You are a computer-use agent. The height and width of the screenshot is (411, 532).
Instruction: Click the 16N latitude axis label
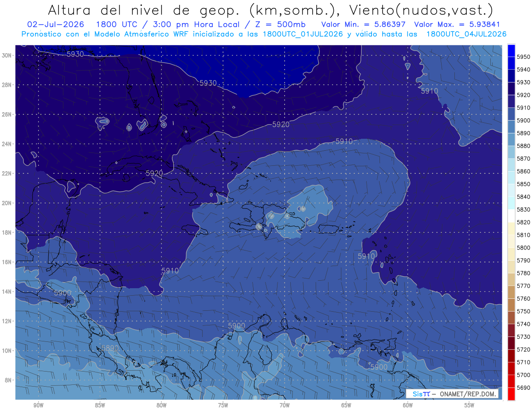tap(6, 262)
